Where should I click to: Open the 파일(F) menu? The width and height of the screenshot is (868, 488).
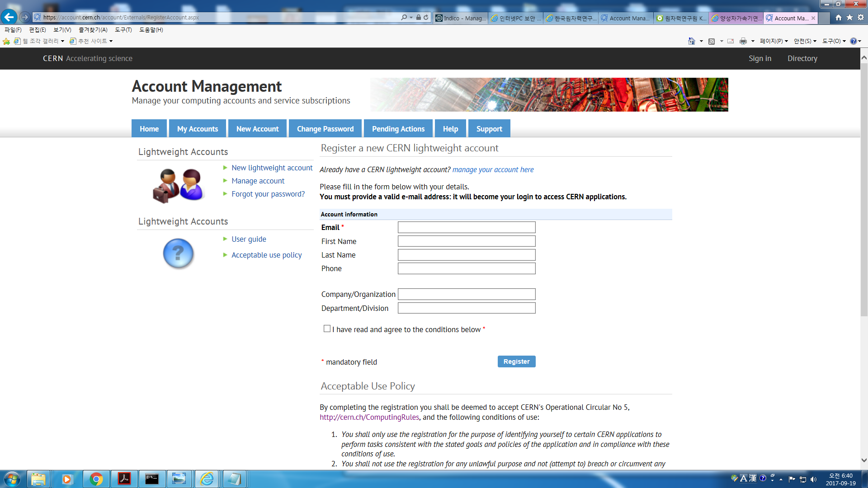point(13,30)
